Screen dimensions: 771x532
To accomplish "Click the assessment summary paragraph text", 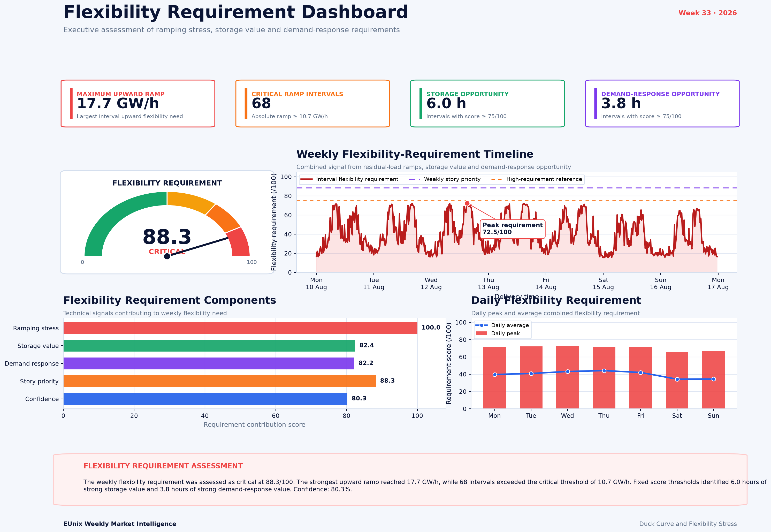I will (425, 486).
